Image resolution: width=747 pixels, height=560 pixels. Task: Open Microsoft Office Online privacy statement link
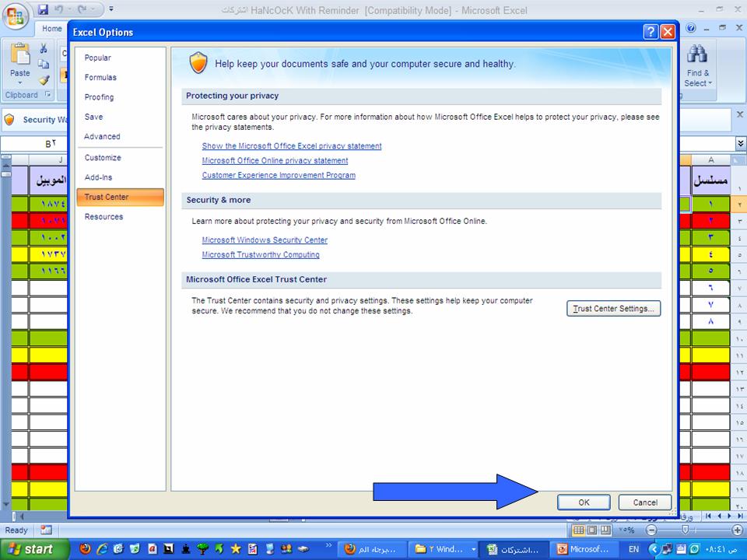pyautogui.click(x=275, y=160)
